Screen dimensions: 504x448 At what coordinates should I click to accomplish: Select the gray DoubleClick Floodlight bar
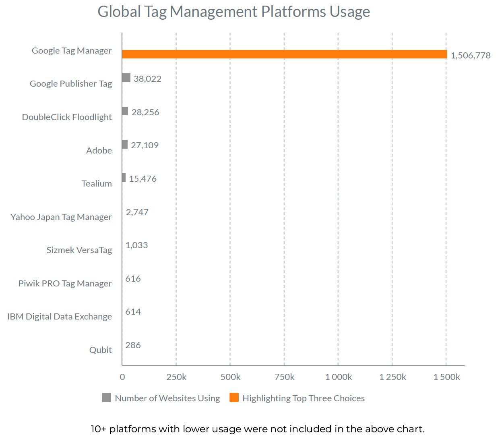point(125,111)
